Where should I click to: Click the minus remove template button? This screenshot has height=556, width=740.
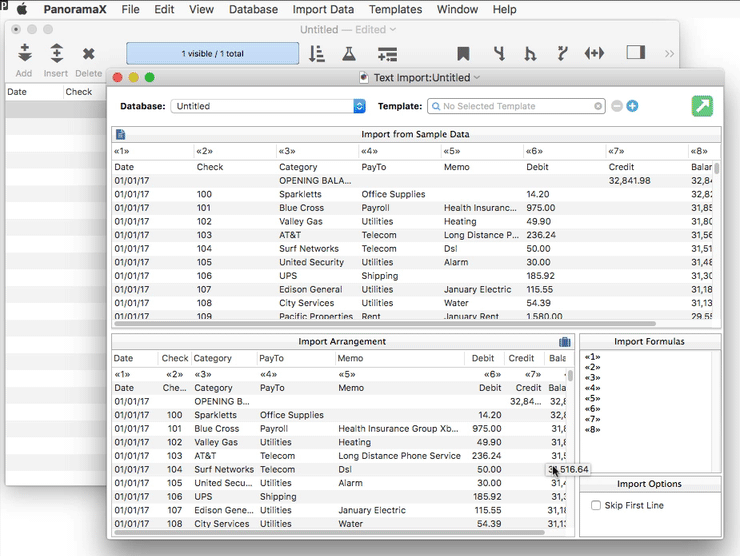pos(617,106)
